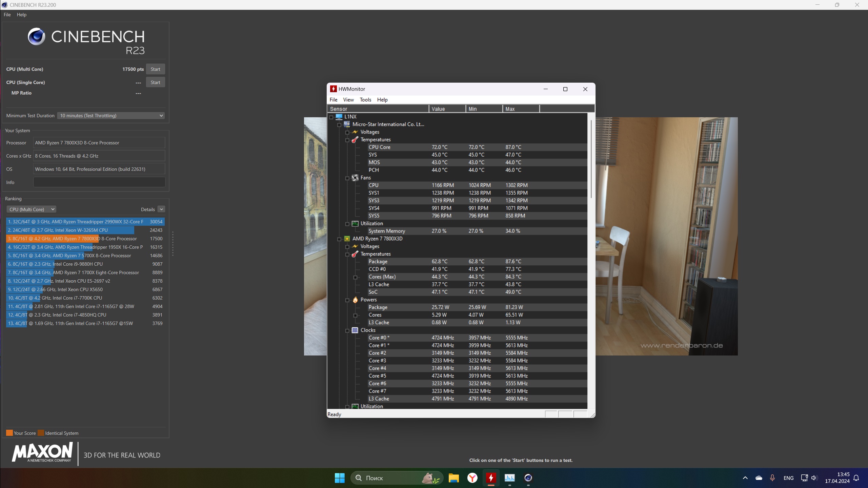The width and height of the screenshot is (868, 488).
Task: Collapse the Micro-Star International node
Action: [x=339, y=125]
